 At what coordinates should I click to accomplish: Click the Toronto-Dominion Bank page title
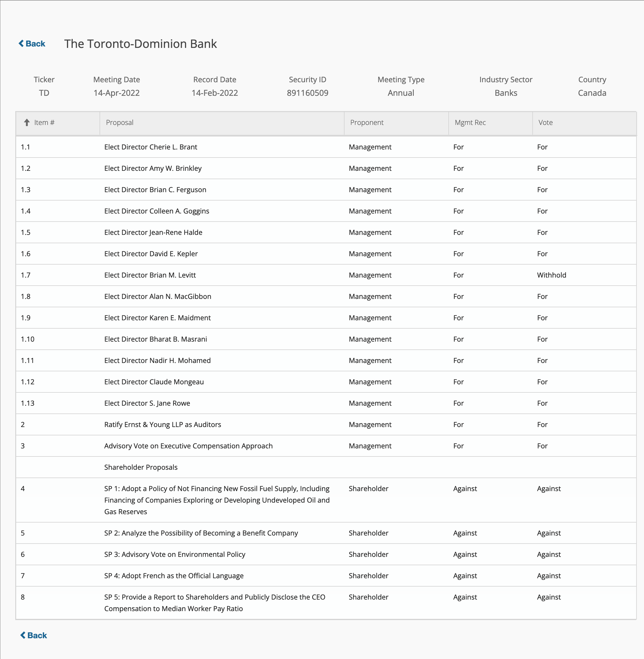coord(140,44)
